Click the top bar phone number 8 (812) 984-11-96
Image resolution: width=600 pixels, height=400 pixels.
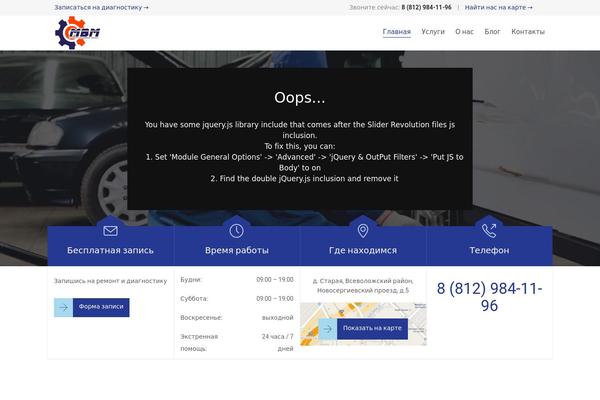(x=426, y=7)
